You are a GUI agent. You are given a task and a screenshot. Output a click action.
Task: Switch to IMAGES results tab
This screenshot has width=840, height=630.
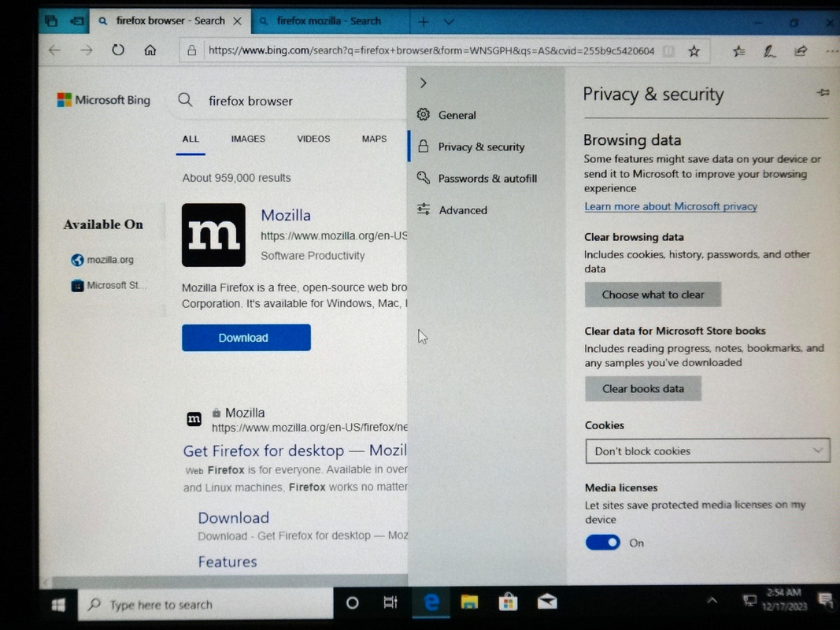[x=248, y=139]
